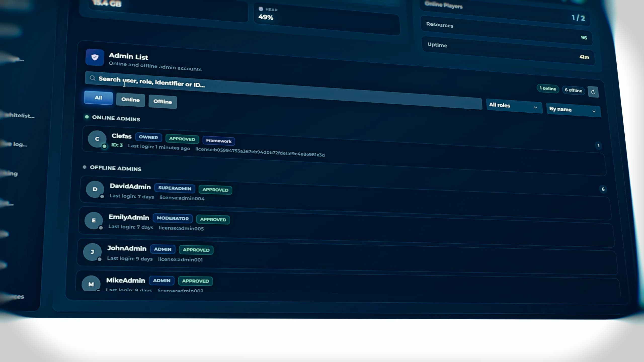Click the grey dot beside OFFLINE ADMINS
The height and width of the screenshot is (362, 644).
coord(85,167)
